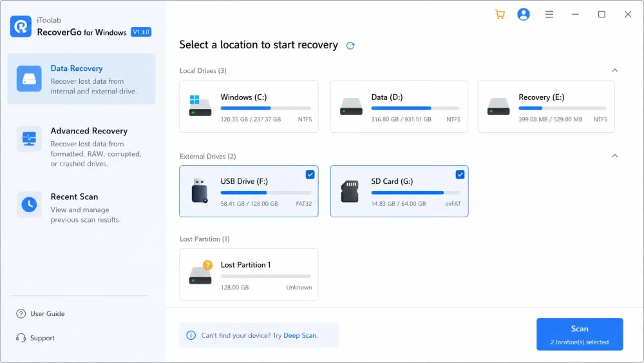
Task: Click the USB Drive (F:) stick icon
Action: click(x=200, y=191)
